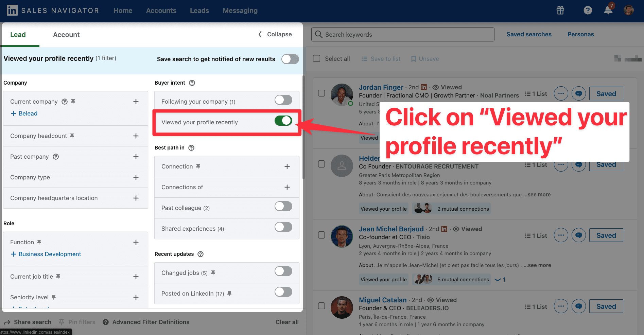Expand the Company type filter
The image size is (644, 335).
pyautogui.click(x=136, y=177)
